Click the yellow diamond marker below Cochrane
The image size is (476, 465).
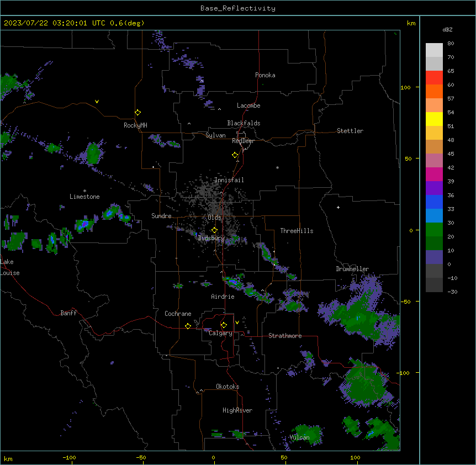(x=188, y=326)
